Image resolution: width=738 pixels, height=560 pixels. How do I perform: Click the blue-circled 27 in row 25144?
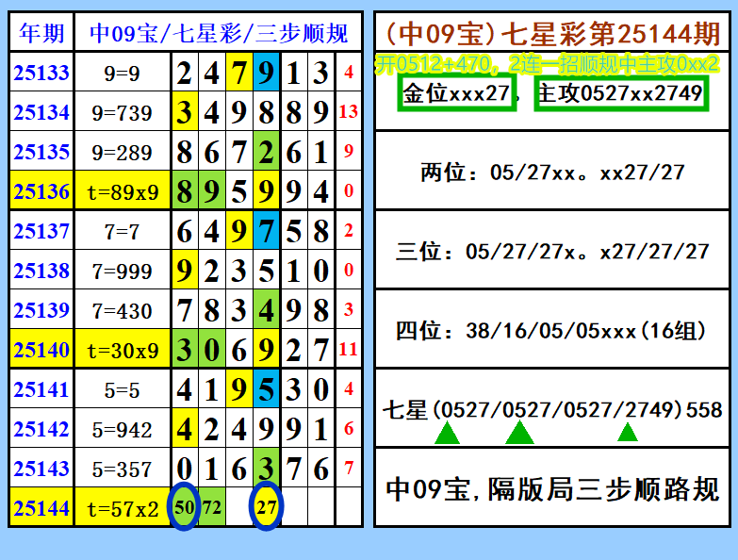click(x=267, y=507)
